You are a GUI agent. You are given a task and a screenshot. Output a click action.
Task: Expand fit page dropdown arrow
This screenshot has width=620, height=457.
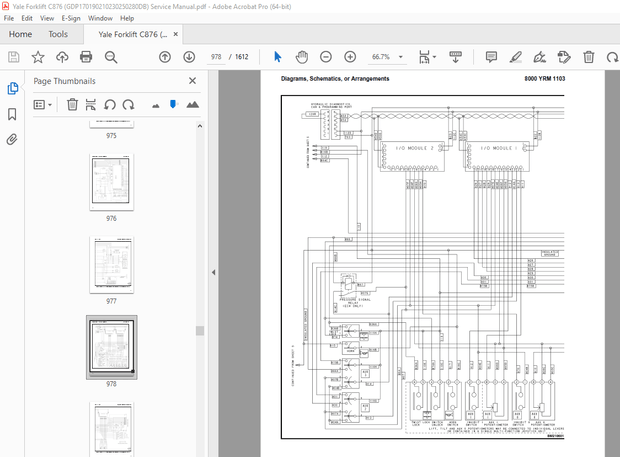pyautogui.click(x=434, y=57)
